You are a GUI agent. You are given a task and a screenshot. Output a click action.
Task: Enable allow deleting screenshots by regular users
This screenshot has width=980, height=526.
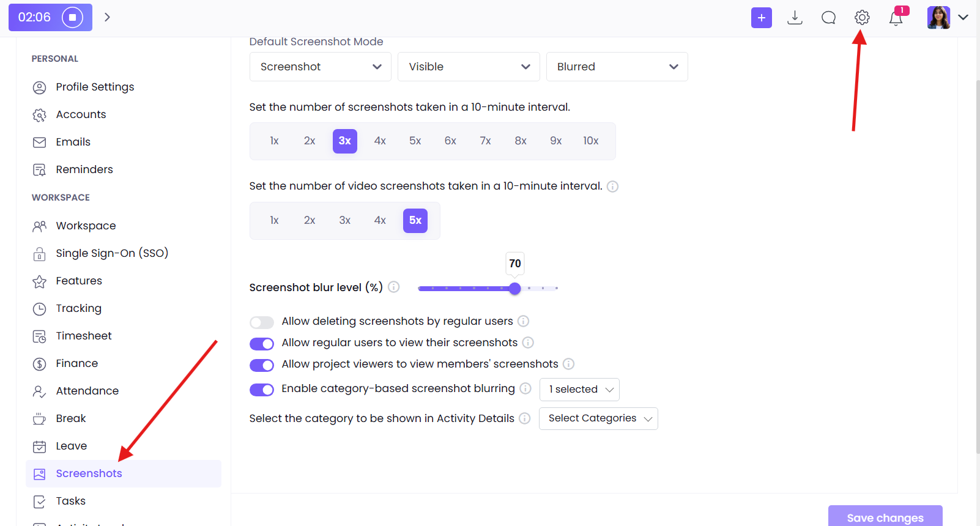(262, 322)
